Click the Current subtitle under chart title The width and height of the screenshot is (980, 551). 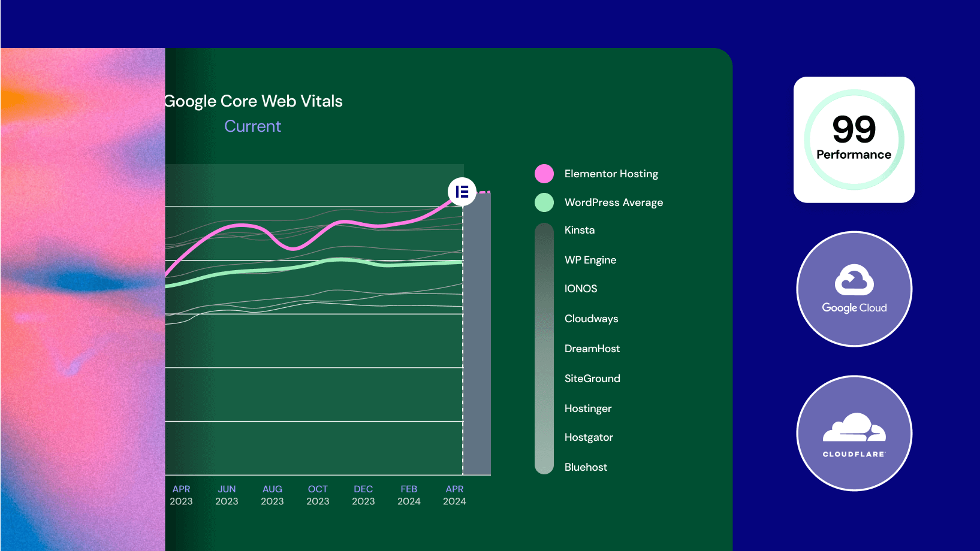(252, 126)
